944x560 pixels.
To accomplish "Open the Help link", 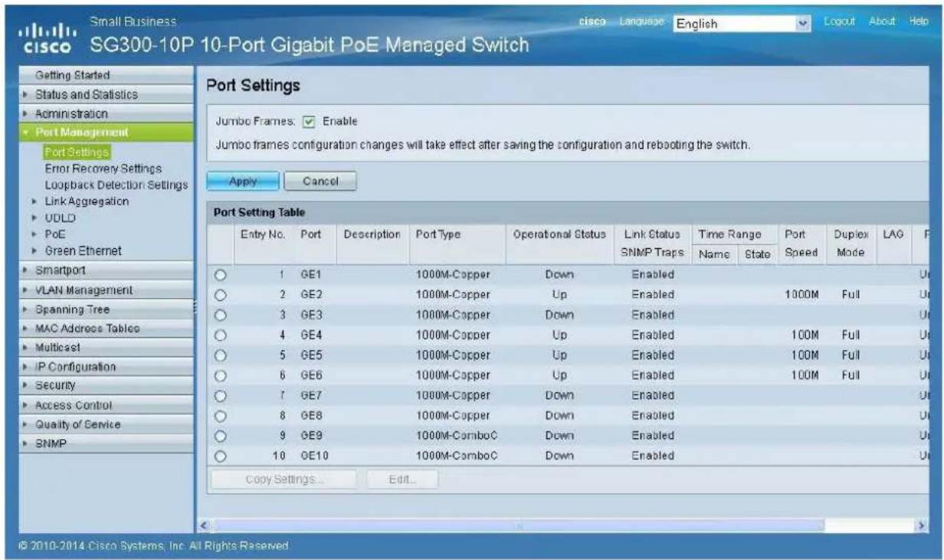I will pos(919,22).
